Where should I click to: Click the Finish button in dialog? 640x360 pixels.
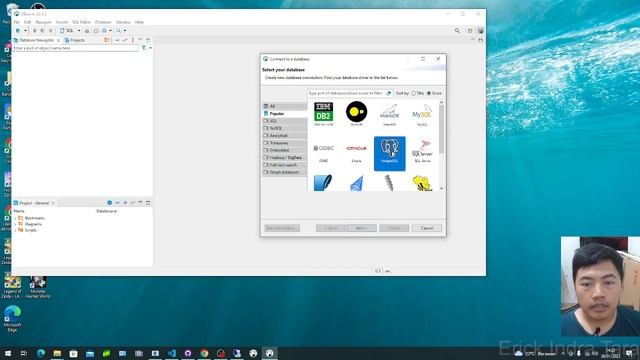pos(394,228)
